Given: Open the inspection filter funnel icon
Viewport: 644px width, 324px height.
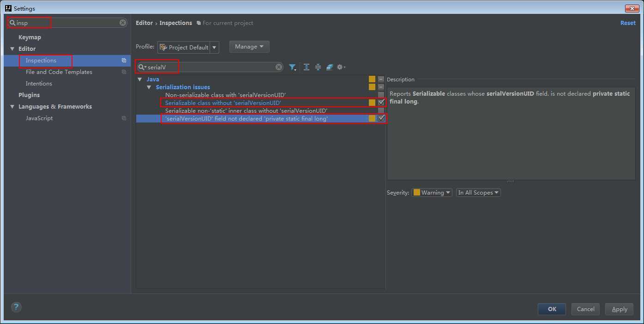Looking at the screenshot, I should (x=293, y=67).
